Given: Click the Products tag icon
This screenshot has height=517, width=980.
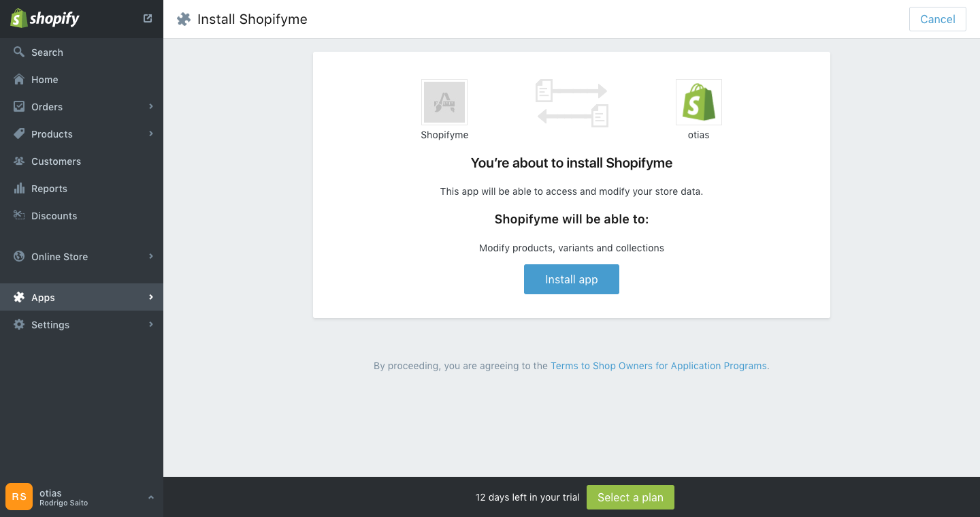Looking at the screenshot, I should 19,134.
